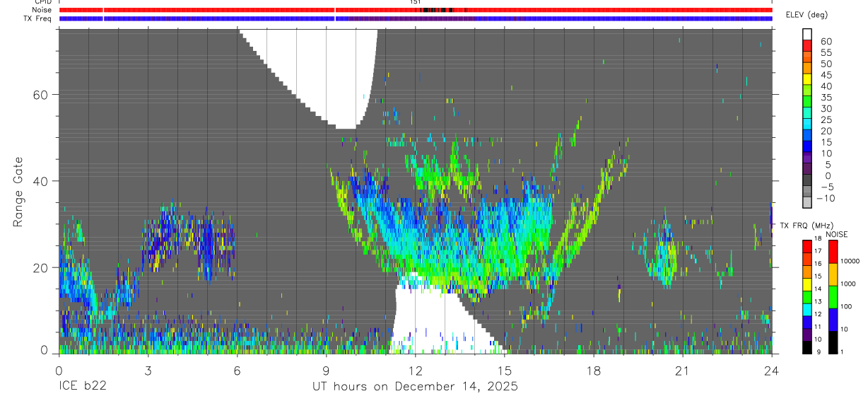Viewport: 868px width, 401px height.
Task: Click the TX FRQ legend label 17
Action: tap(818, 251)
